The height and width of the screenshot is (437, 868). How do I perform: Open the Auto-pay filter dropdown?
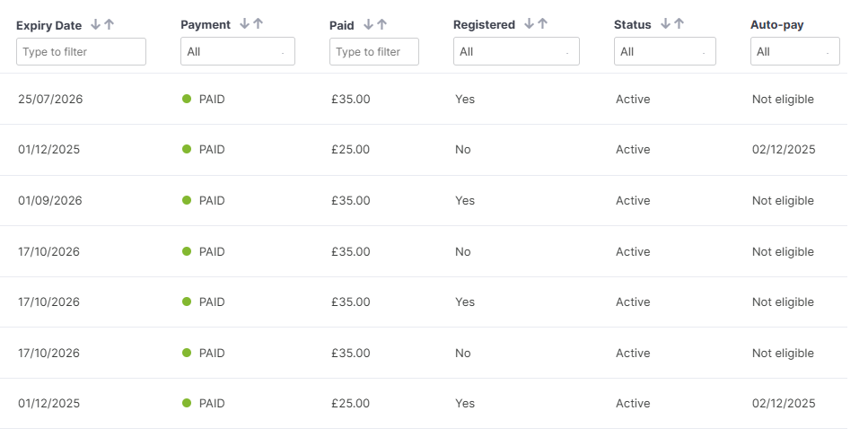(794, 52)
